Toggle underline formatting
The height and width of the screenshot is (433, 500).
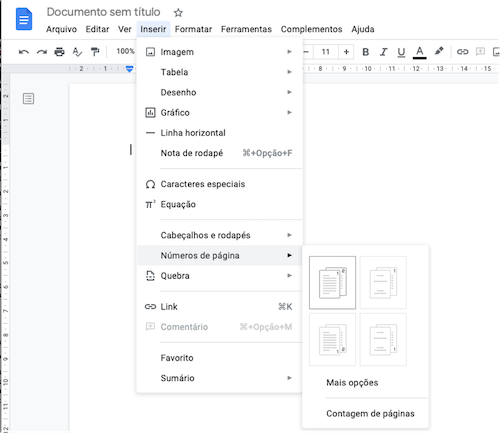[401, 52]
